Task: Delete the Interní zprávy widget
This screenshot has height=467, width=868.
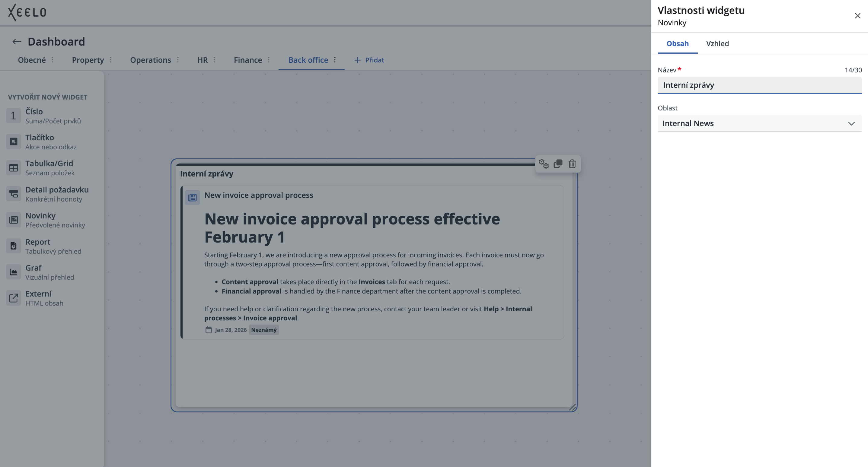Action: click(x=572, y=164)
